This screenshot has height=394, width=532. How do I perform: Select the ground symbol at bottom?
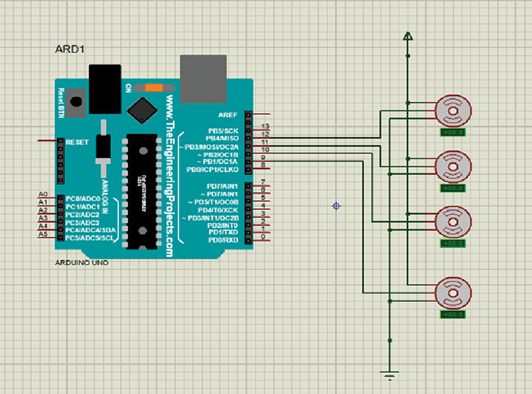[389, 374]
